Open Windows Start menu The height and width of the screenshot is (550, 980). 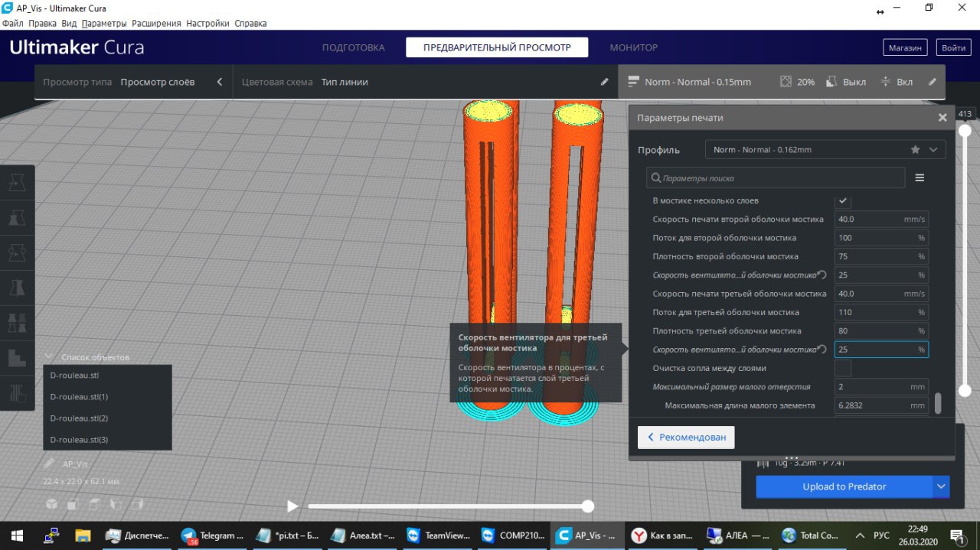(x=16, y=535)
